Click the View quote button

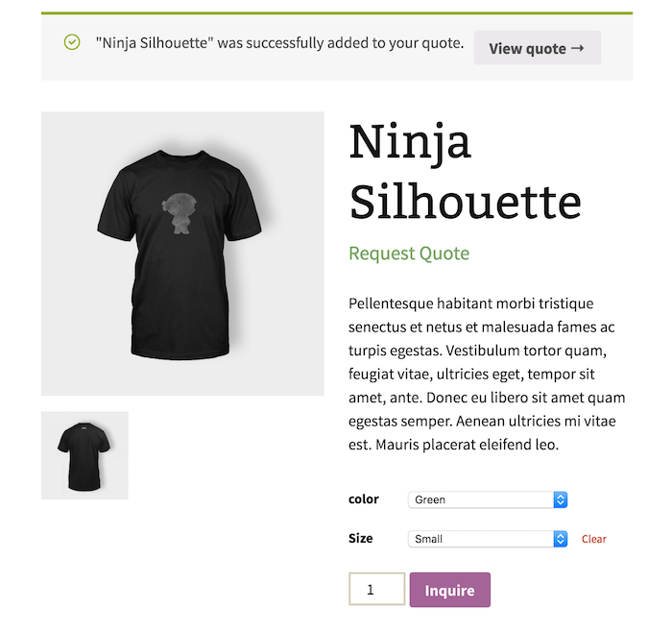point(538,48)
